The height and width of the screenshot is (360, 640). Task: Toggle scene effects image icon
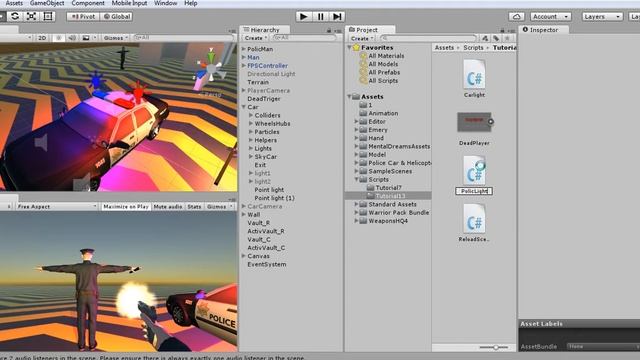click(x=86, y=38)
